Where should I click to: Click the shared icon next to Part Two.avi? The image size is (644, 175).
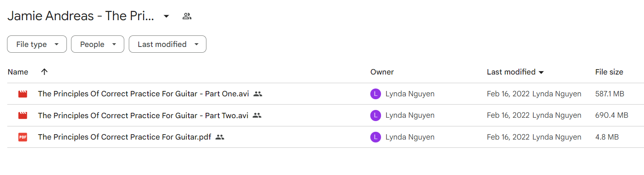click(257, 116)
